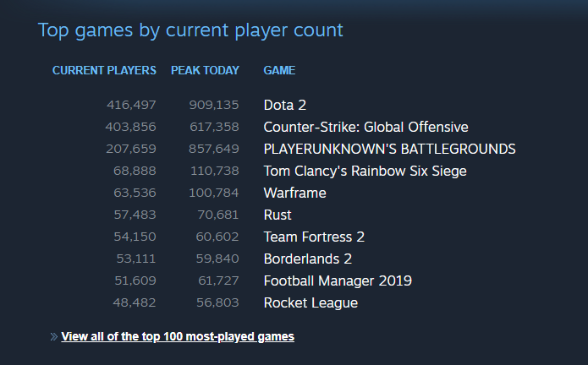Click Tom Clancy's Rainbow Six Siege
The image size is (588, 365).
click(x=365, y=171)
